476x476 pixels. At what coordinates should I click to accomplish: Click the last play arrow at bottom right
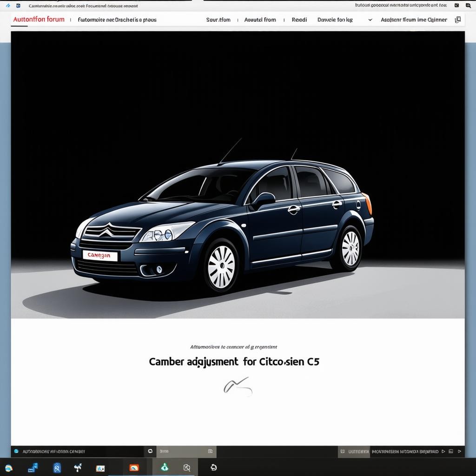[459, 451]
